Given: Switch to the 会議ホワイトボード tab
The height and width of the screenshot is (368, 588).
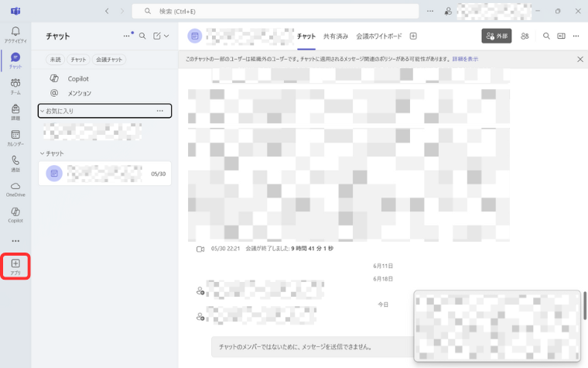Looking at the screenshot, I should pos(379,36).
